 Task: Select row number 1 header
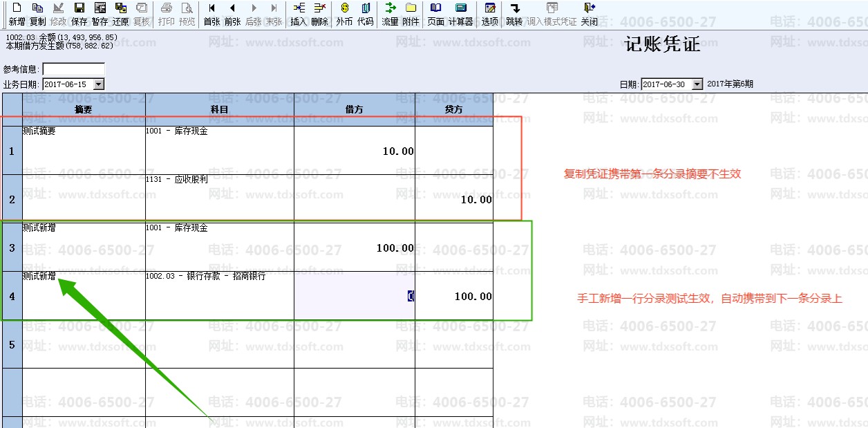12,150
